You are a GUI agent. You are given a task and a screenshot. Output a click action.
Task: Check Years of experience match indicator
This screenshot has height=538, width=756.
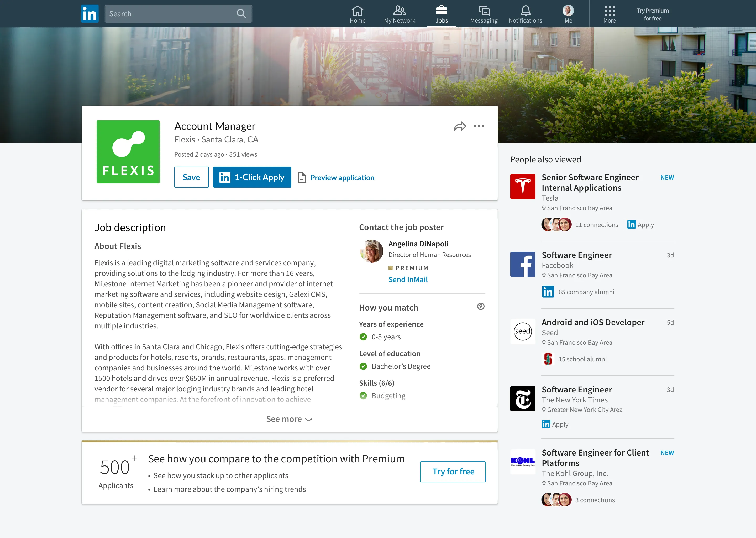pyautogui.click(x=363, y=337)
